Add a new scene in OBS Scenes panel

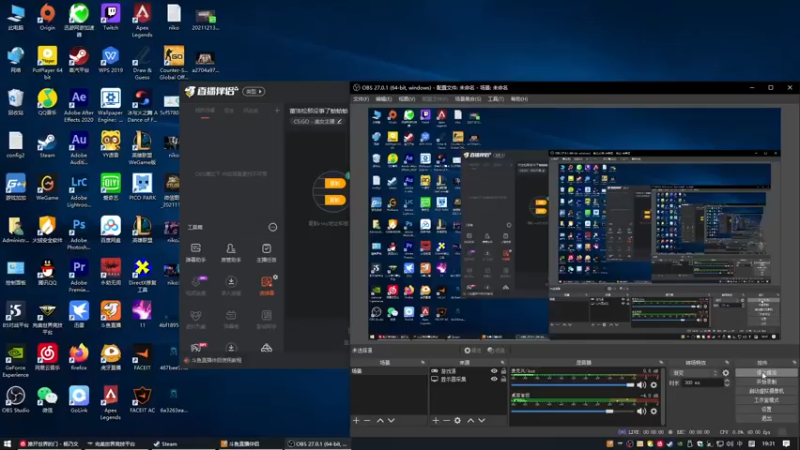coord(356,420)
